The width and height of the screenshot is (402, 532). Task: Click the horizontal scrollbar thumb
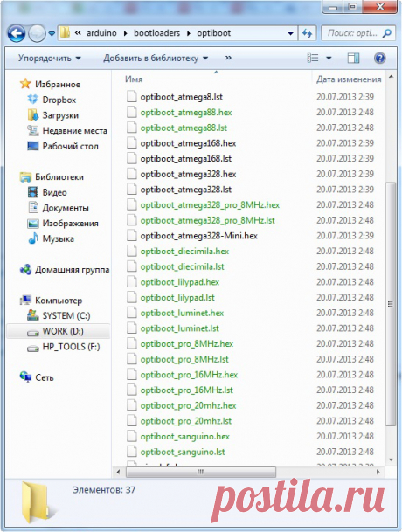click(201, 472)
